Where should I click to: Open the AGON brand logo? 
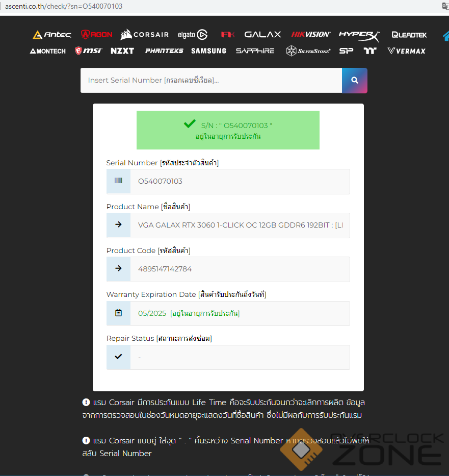tap(97, 35)
